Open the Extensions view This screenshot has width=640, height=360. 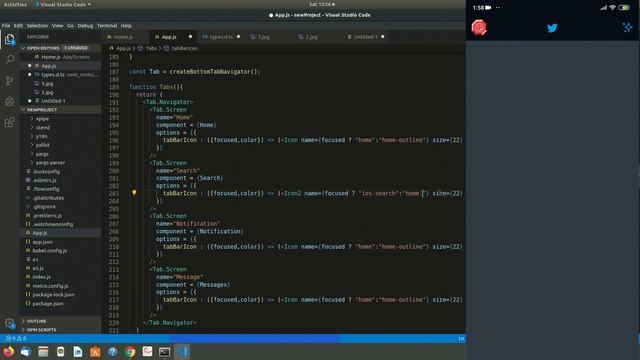click(9, 122)
